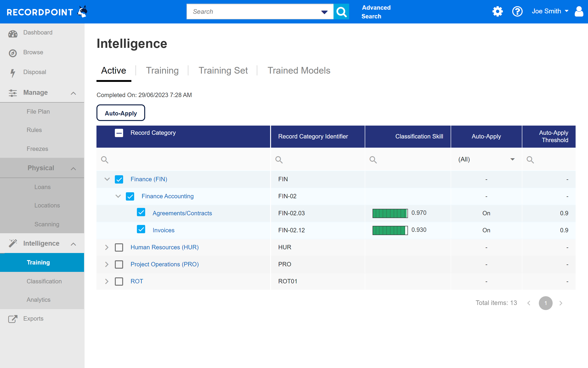Viewport: 588px width, 368px height.
Task: Click the Auto-Apply button
Action: (121, 113)
